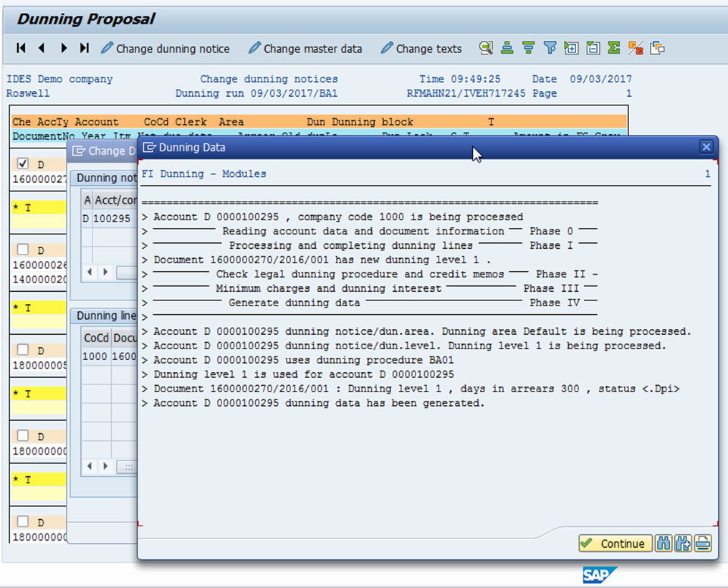Go to first page of dunning proposal

(21, 48)
